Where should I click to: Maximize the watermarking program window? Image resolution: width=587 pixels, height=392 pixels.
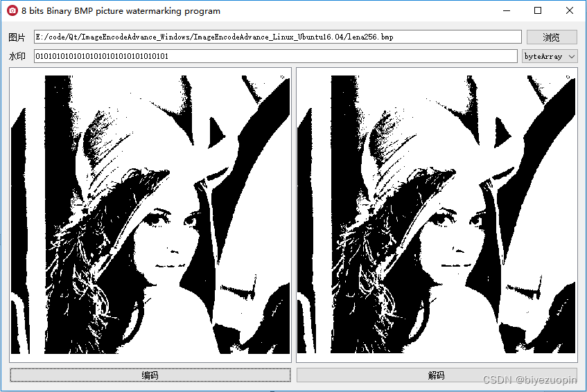[x=538, y=10]
